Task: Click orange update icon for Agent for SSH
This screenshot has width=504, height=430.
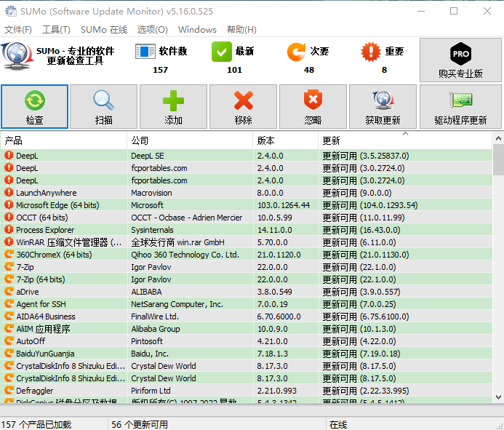Action: [x=9, y=304]
